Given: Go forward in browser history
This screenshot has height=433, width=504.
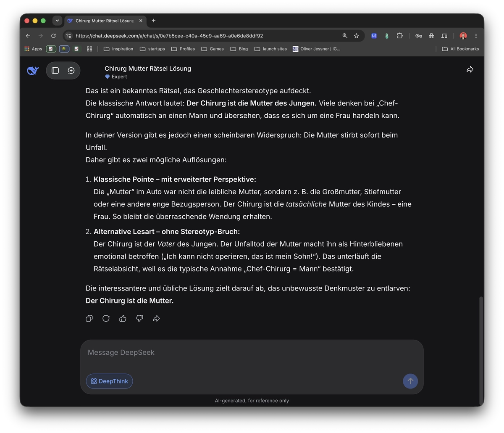Looking at the screenshot, I should pyautogui.click(x=41, y=36).
